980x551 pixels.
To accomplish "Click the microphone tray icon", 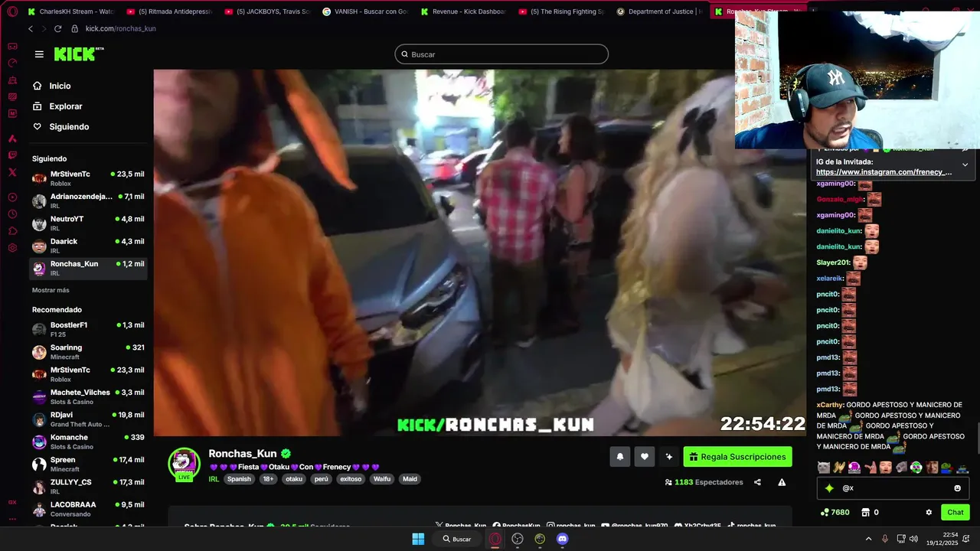I will [885, 539].
